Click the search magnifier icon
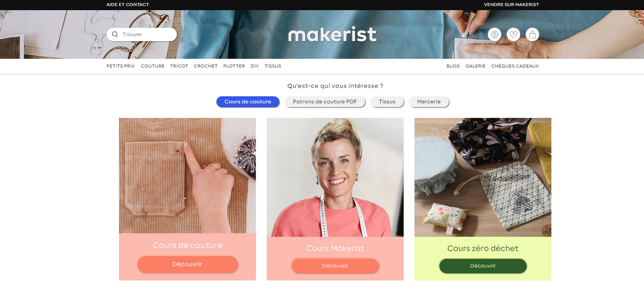Viewport: 644px width, 298px height. click(x=115, y=34)
